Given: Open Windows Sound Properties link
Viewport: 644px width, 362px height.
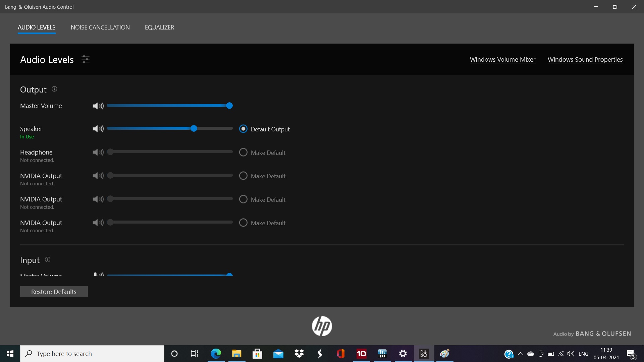Looking at the screenshot, I should pyautogui.click(x=585, y=59).
